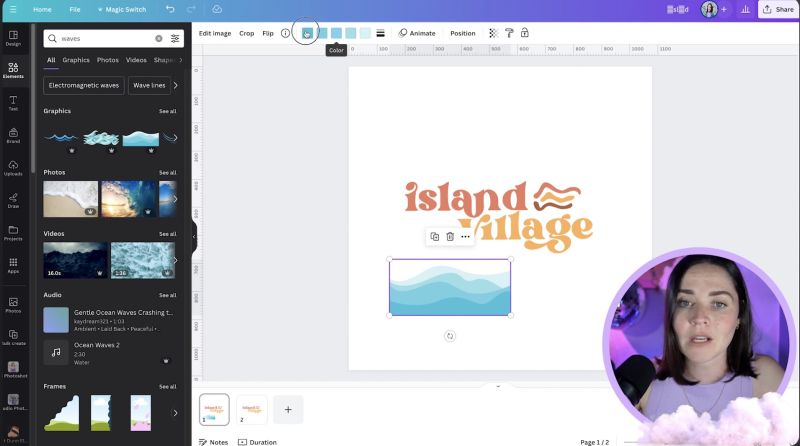Pick the third blue color swatch

[x=336, y=33]
